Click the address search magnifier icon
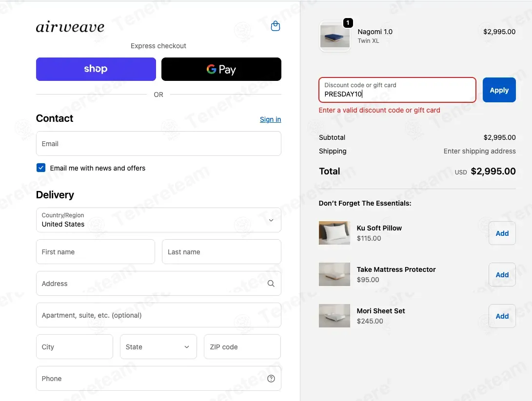The image size is (532, 401). 271,284
